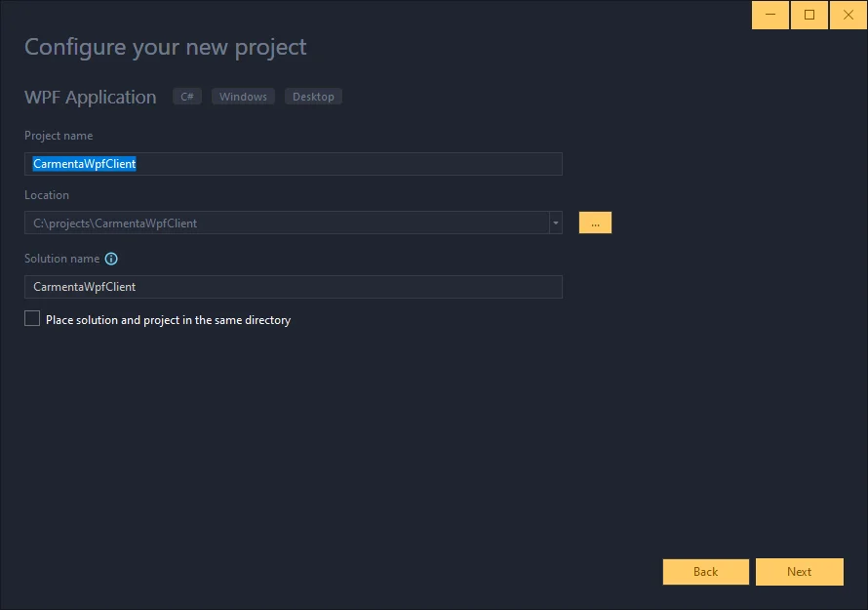Click the Solution name label text
The height and width of the screenshot is (610, 868).
click(61, 259)
